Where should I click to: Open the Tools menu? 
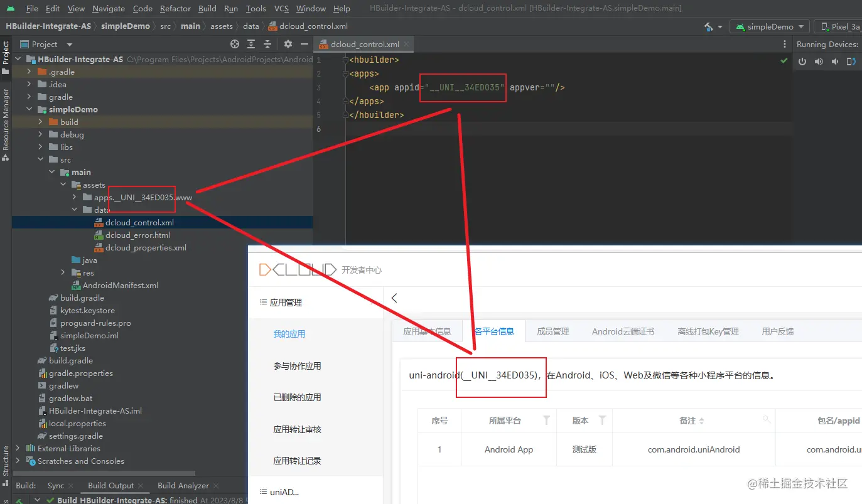(256, 9)
